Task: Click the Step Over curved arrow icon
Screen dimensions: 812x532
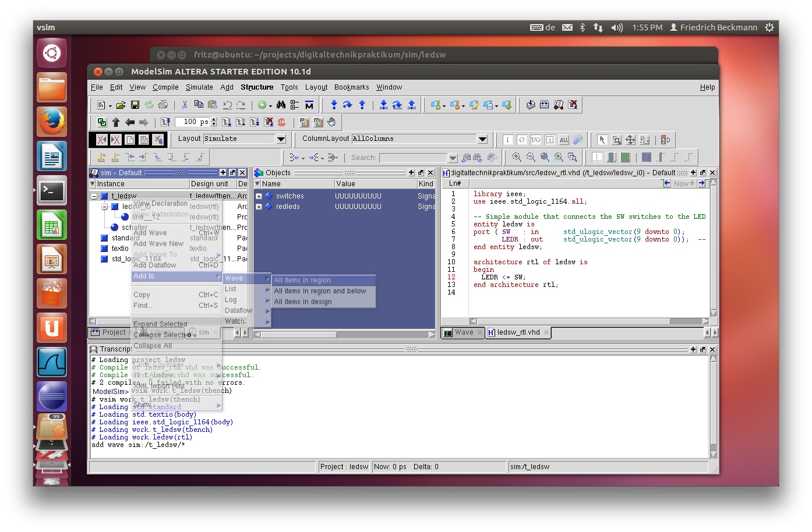Action: tap(347, 105)
